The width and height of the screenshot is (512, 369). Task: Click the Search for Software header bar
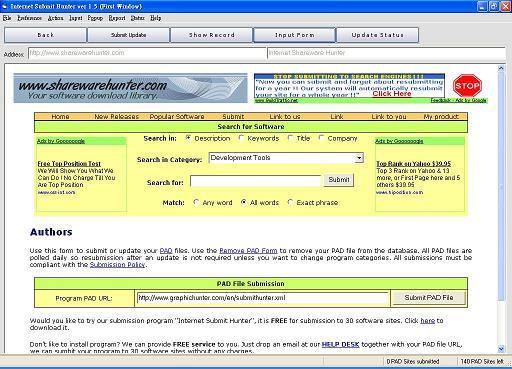coord(251,127)
